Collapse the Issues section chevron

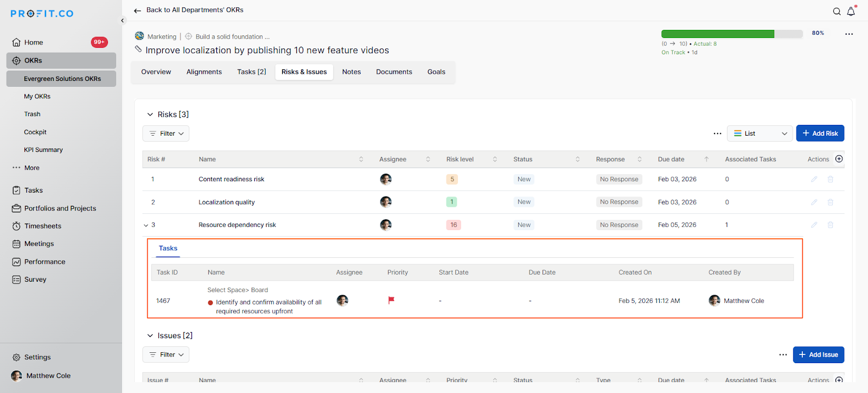point(150,336)
